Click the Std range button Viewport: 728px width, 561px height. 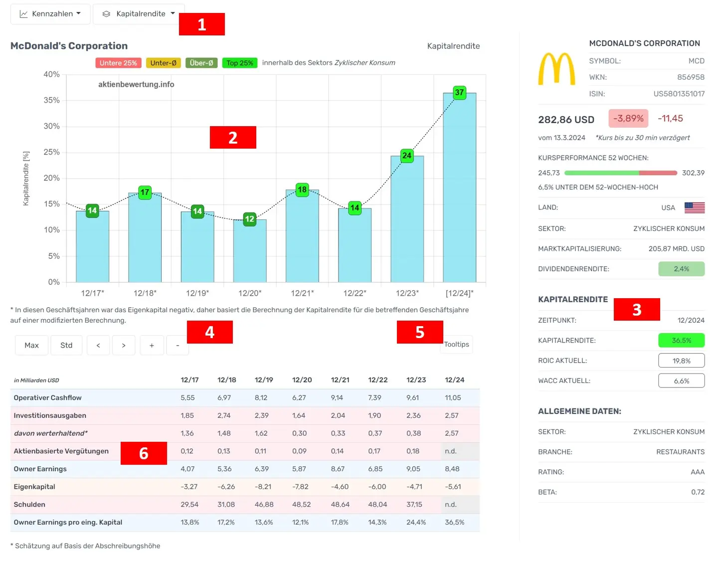[66, 345]
